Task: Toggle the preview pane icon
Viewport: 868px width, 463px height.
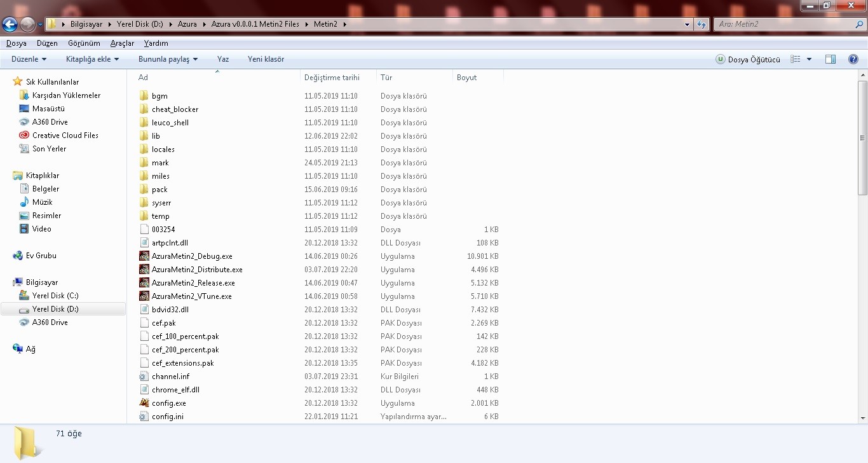Action: point(830,59)
